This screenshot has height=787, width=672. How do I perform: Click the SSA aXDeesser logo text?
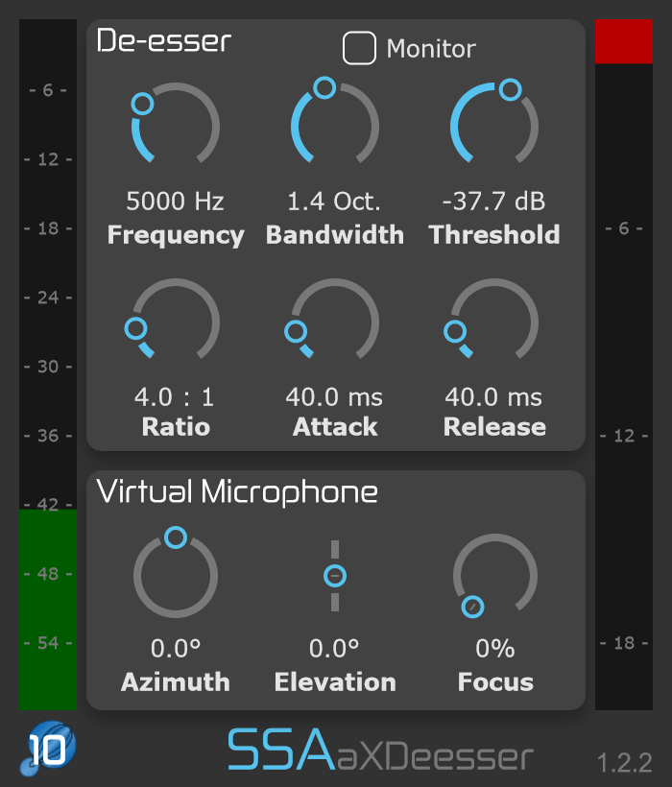pos(380,751)
